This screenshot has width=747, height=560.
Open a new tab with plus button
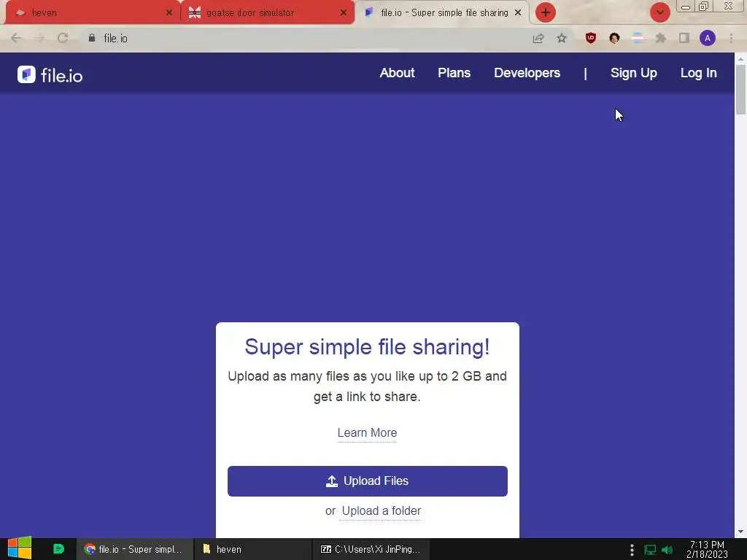tap(546, 12)
